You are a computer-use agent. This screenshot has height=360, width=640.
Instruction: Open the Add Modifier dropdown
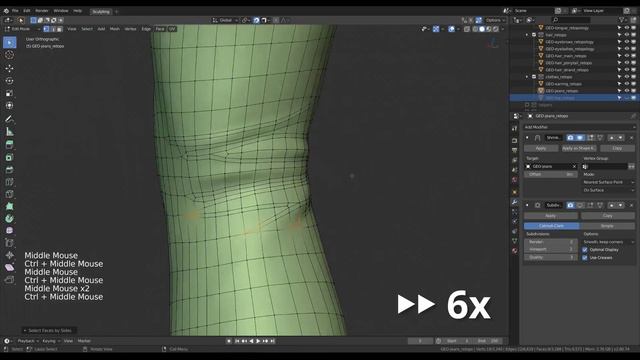click(x=579, y=127)
